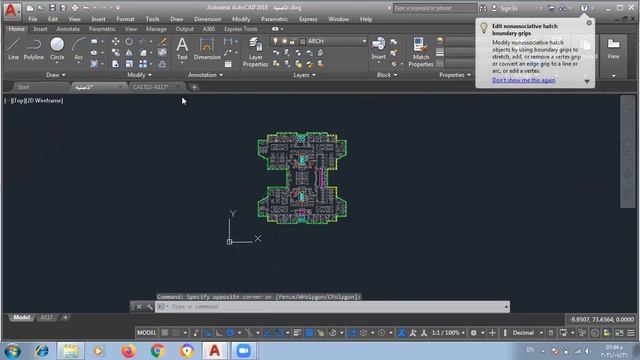
Task: Close the hatch grips tooltip balloon
Action: coord(589,23)
